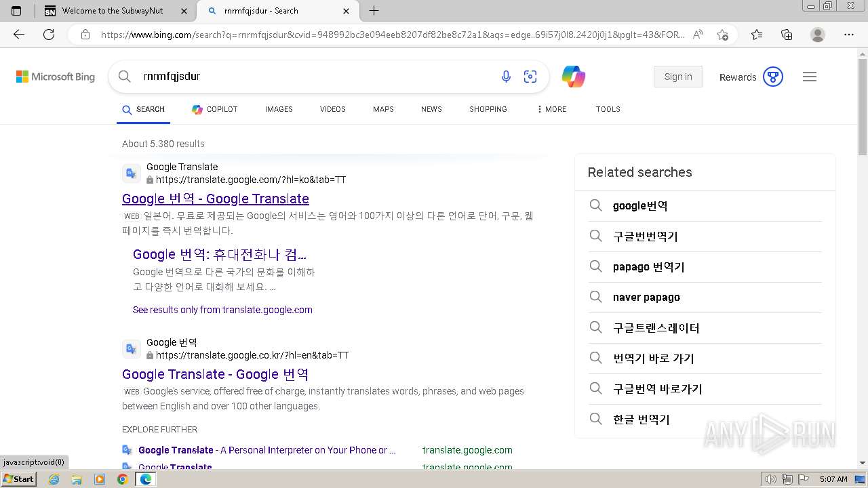Screen dimensions: 868x488
Task: Start voice search with microphone icon
Action: tap(506, 77)
